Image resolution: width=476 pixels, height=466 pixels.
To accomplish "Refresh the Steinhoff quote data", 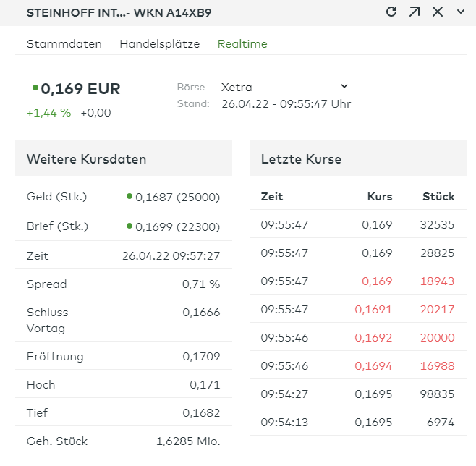I will (x=391, y=12).
